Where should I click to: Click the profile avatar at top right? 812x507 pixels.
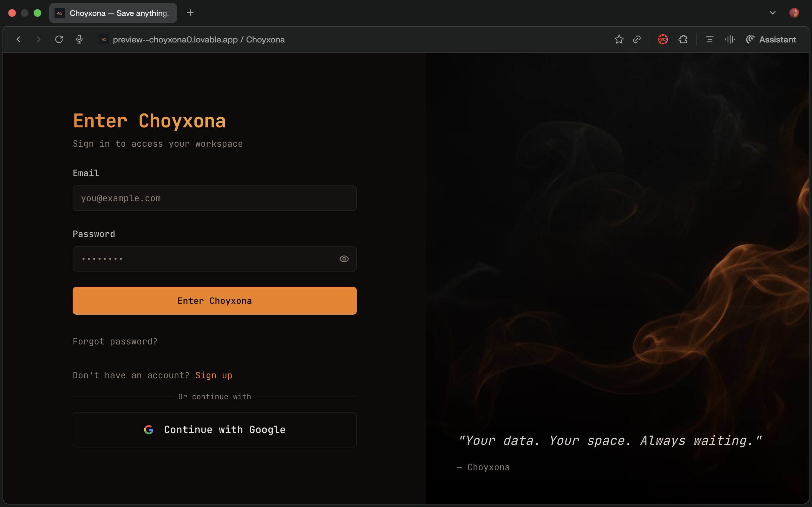point(795,13)
